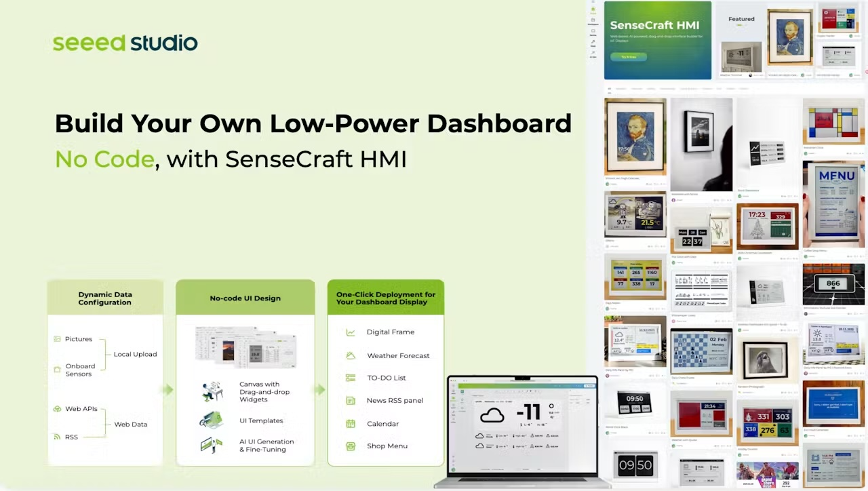Click the Shop Menu icon

(x=351, y=446)
